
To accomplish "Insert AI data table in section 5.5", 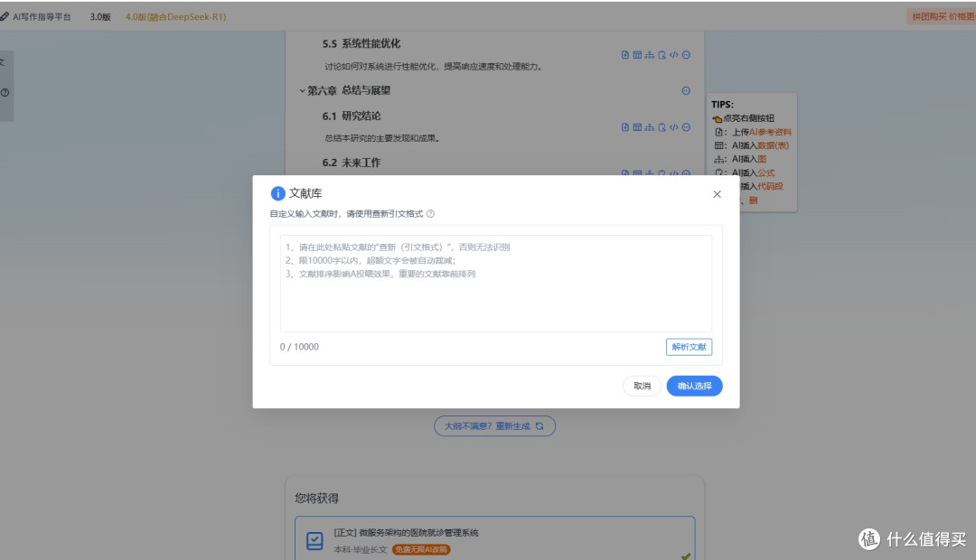I will (637, 55).
